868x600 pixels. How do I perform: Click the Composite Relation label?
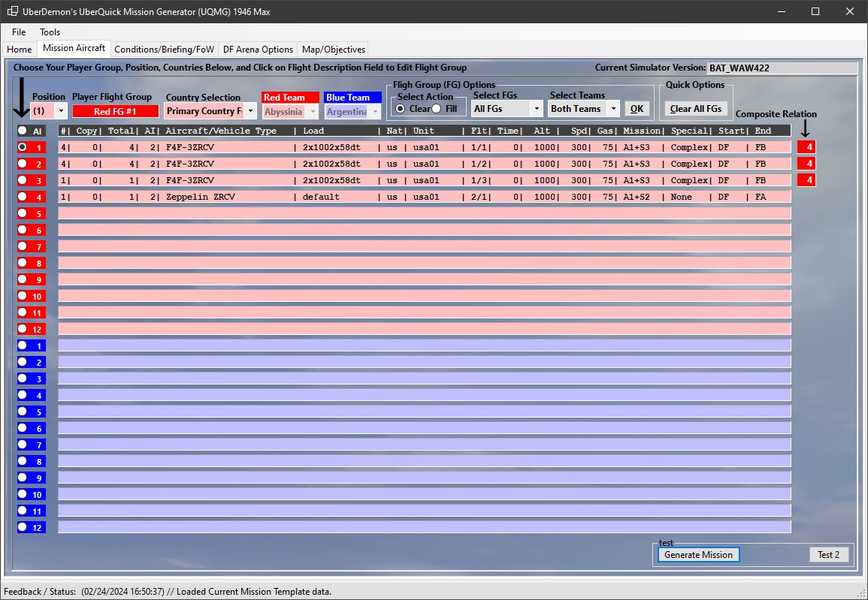tap(776, 114)
